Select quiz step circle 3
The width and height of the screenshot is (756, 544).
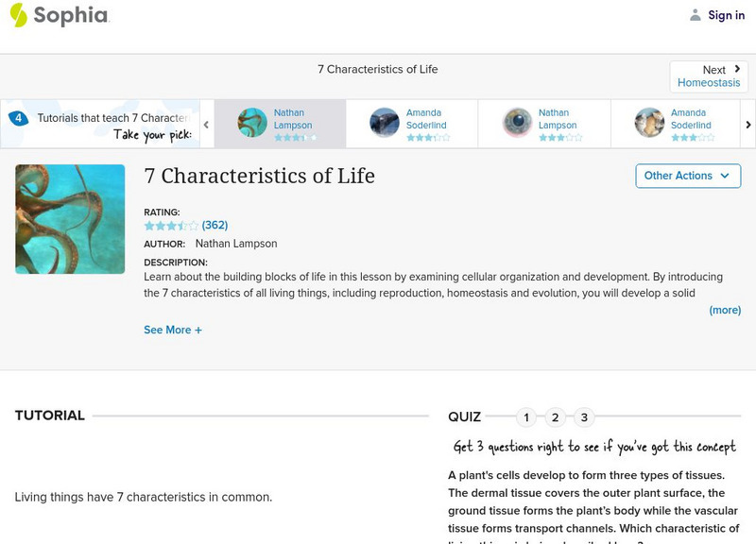(586, 416)
